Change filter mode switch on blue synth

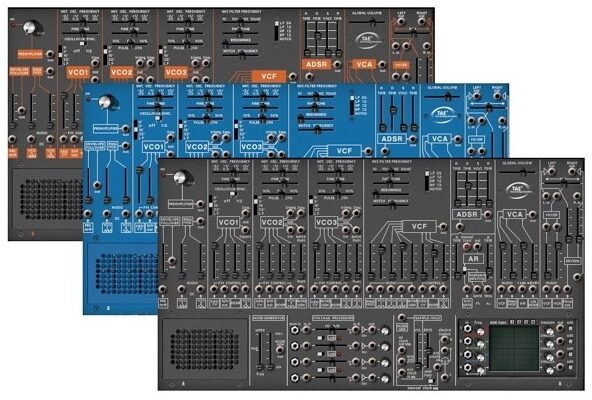coord(352,106)
